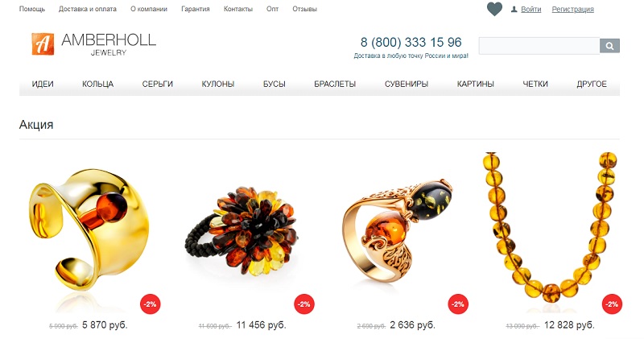Image resolution: width=644 pixels, height=339 pixels.
Task: Click the -2% badge on two-stone ring
Action: [458, 304]
